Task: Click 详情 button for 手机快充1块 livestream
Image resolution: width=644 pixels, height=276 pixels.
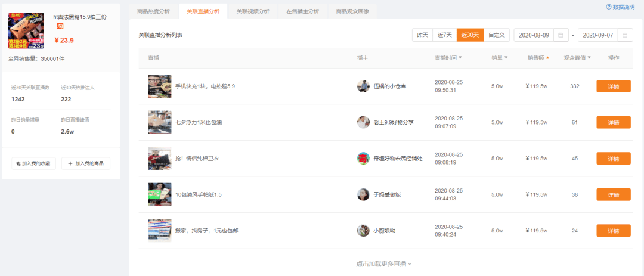Action: [613, 86]
